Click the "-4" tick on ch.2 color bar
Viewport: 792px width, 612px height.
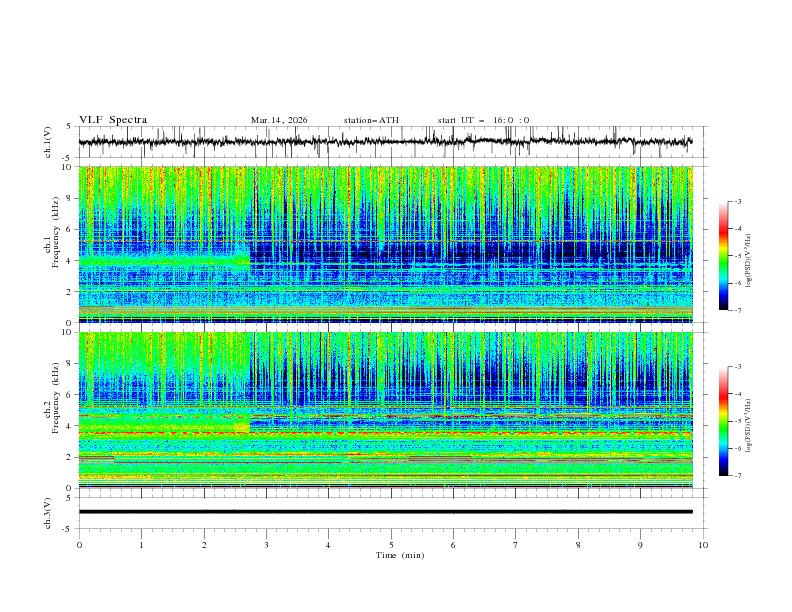tap(738, 394)
